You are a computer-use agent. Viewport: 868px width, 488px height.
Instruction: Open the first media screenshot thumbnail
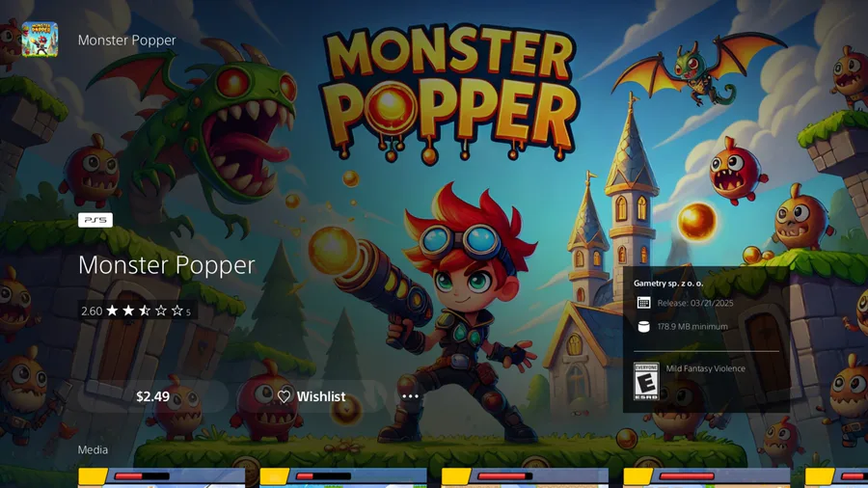coord(162,478)
